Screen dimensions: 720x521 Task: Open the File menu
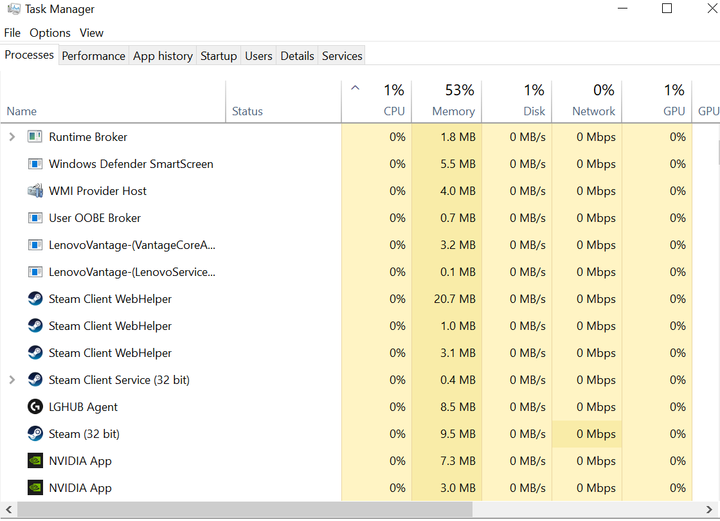pyautogui.click(x=12, y=33)
